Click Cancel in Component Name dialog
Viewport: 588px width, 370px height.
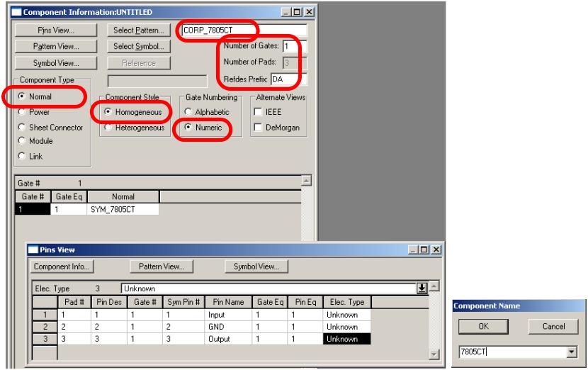[x=553, y=327]
